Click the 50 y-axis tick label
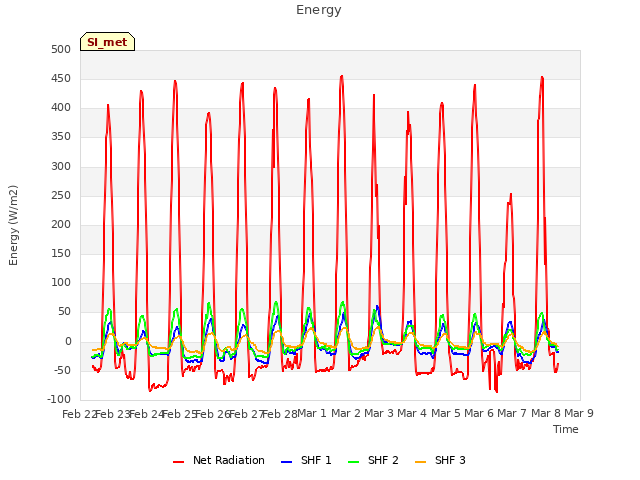640x480 pixels. tap(64, 312)
